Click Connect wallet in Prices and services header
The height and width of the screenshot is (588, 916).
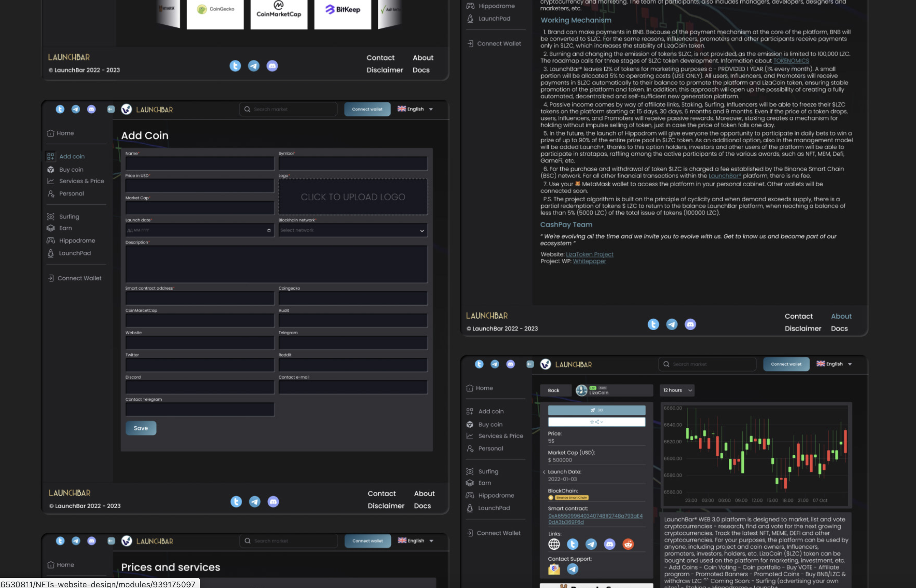[367, 541]
